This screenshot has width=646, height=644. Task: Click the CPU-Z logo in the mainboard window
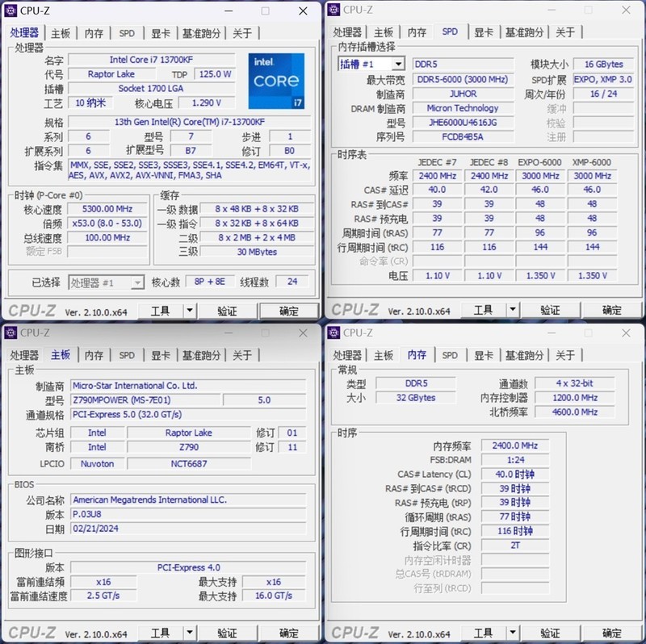32,632
